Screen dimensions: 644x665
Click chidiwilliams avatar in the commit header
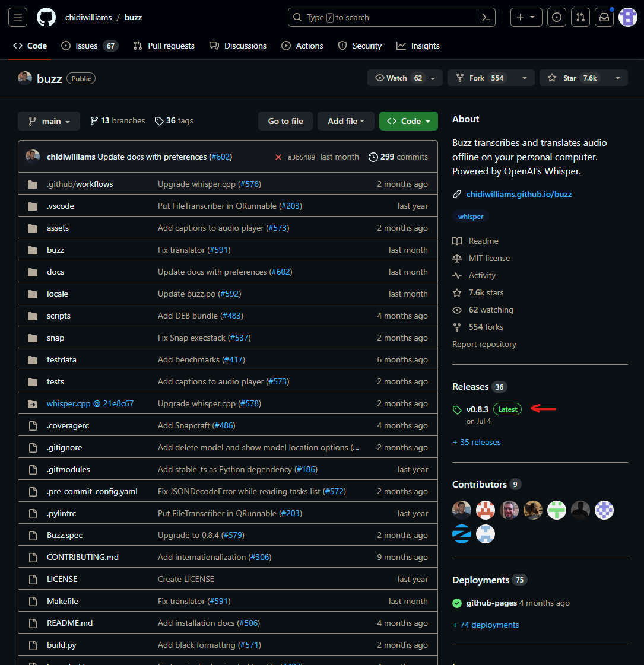click(x=33, y=157)
